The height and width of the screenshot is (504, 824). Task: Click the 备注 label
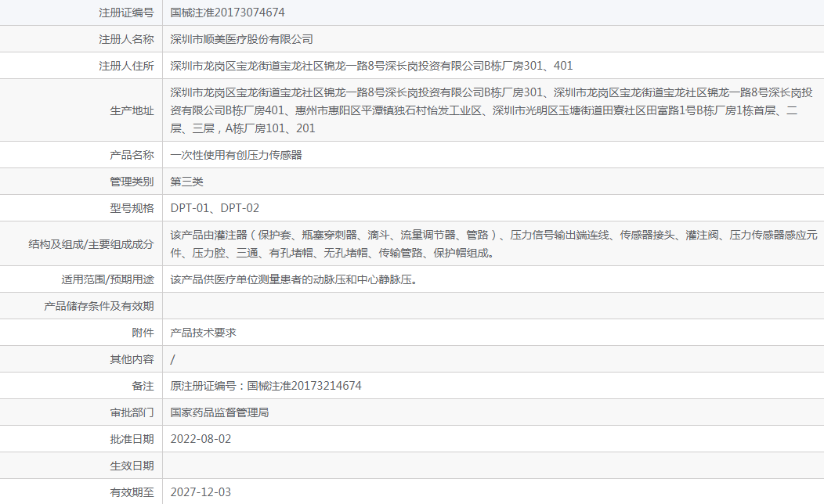click(143, 387)
